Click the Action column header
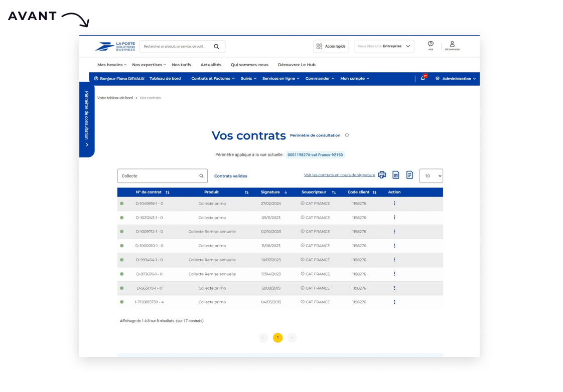This screenshot has width=563, height=392. (394, 192)
